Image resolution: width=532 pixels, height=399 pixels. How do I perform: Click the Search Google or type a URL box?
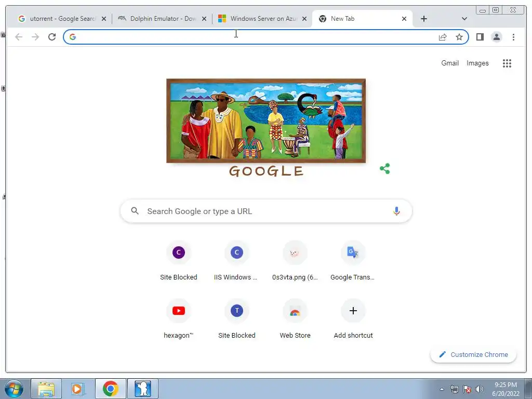266,211
